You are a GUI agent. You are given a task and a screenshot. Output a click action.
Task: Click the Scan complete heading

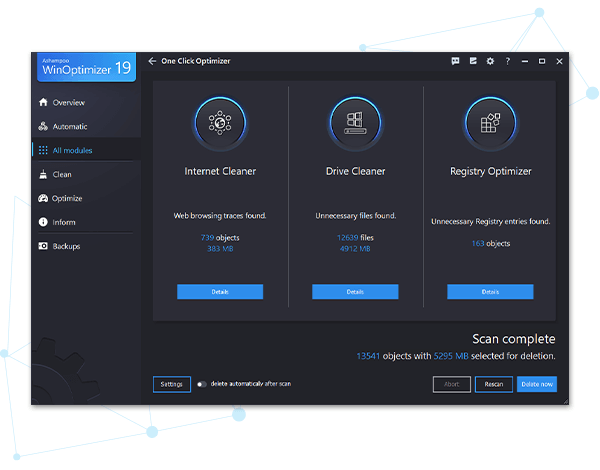coord(514,339)
